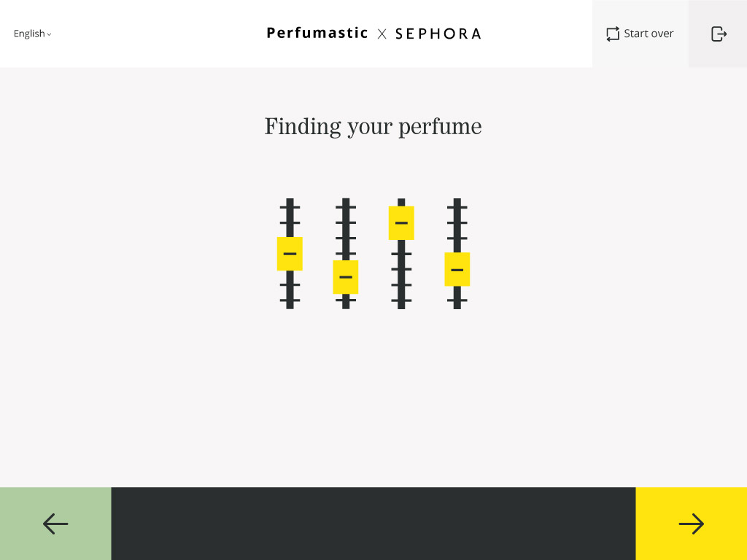Click the fourth slider's yellow handle
The image size is (747, 560).
457,269
